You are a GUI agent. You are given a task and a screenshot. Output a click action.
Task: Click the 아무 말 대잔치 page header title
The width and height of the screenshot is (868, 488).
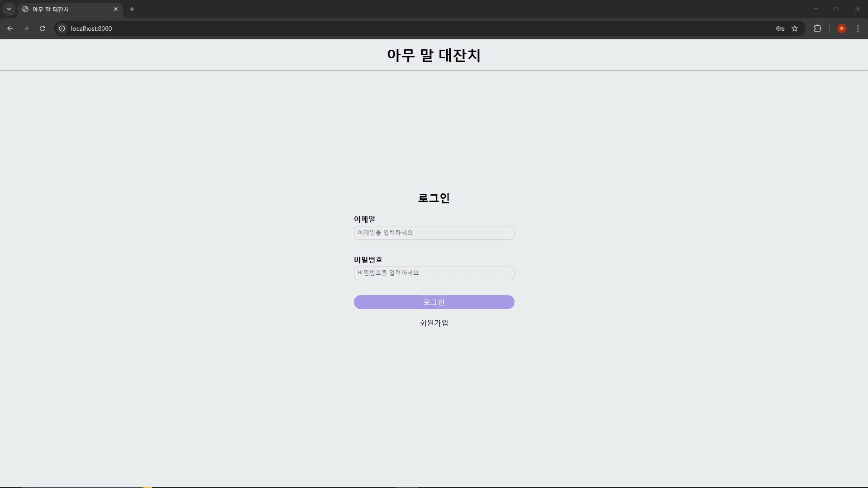coord(434,55)
